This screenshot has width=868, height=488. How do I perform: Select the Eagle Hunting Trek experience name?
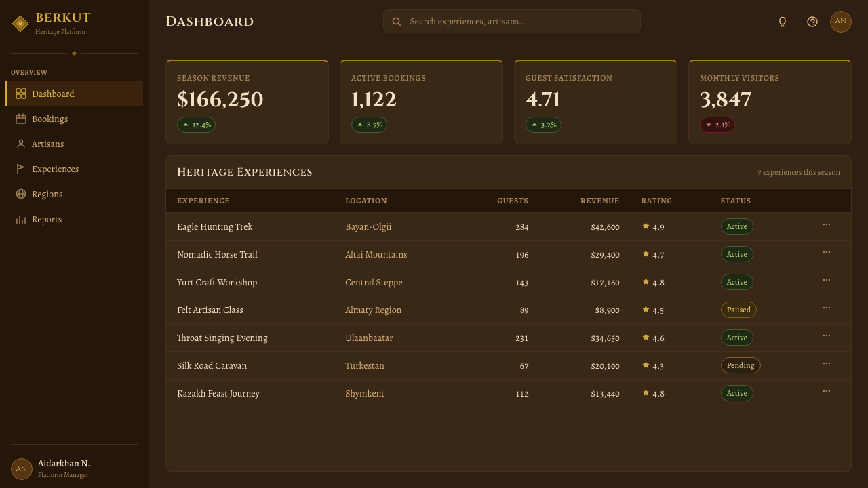[214, 226]
